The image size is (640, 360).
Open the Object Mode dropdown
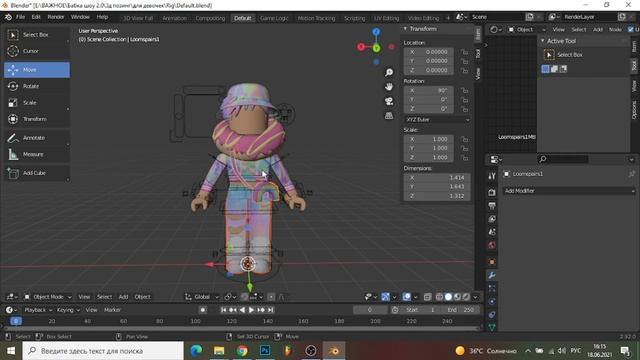pos(48,297)
